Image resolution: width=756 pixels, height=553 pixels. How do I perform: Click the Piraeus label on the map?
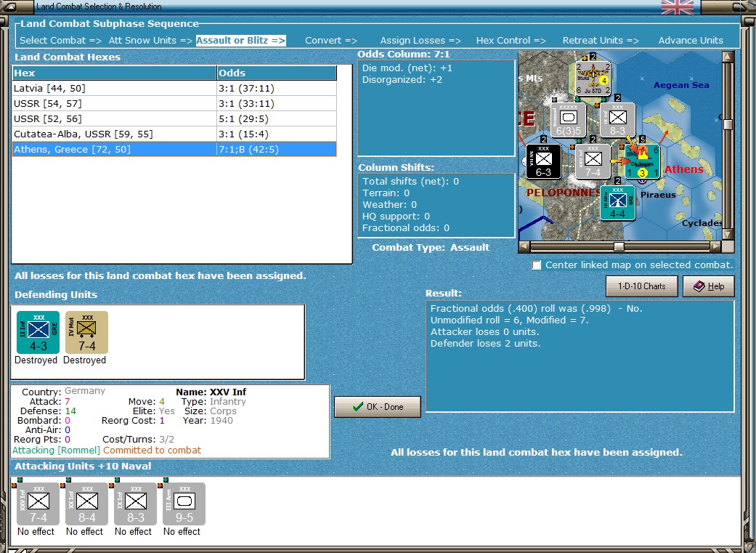658,195
